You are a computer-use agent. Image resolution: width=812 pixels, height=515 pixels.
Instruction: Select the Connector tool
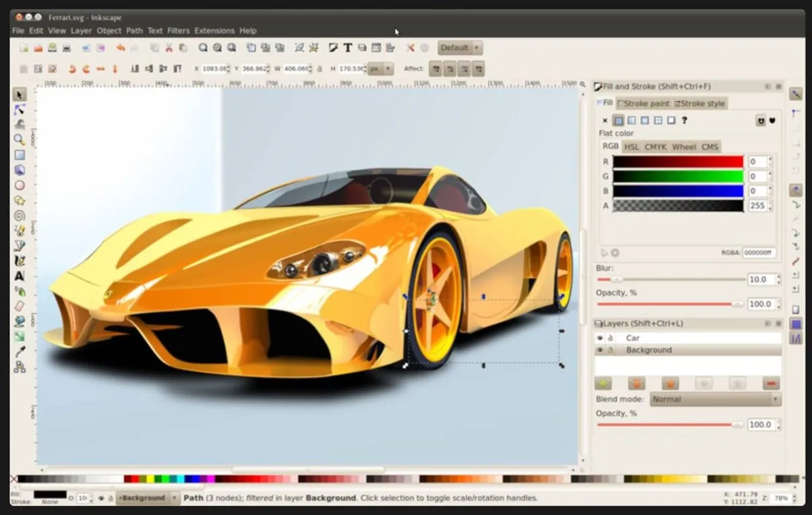[20, 367]
